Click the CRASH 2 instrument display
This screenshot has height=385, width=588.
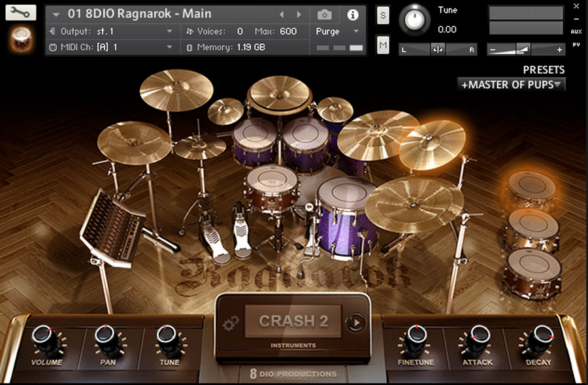(x=293, y=321)
